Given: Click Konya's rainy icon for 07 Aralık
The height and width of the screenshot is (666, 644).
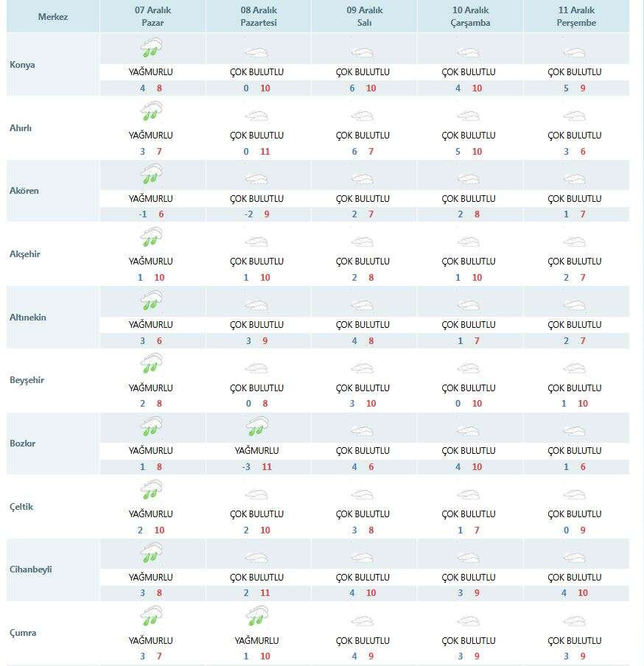Looking at the screenshot, I should coord(151,50).
